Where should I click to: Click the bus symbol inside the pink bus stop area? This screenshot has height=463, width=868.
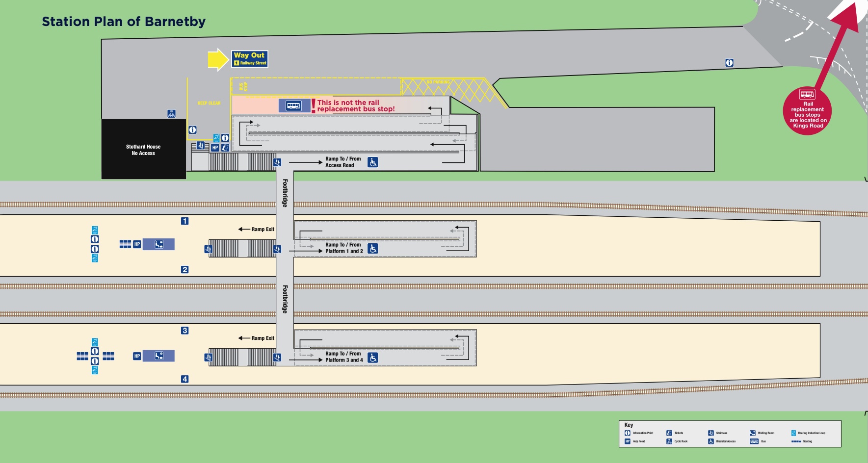[x=293, y=105]
